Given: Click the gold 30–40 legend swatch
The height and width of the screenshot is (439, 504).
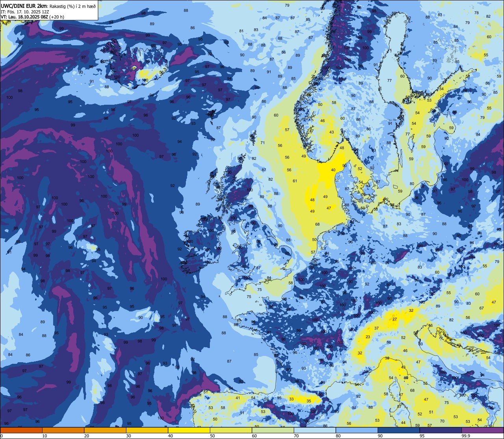Looking at the screenshot, I should click(147, 430).
